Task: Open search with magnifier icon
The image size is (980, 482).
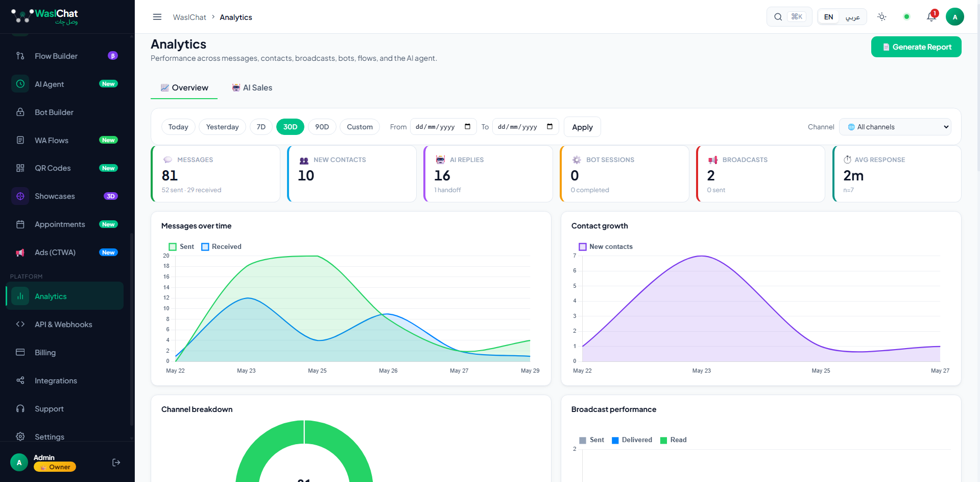Action: click(778, 17)
